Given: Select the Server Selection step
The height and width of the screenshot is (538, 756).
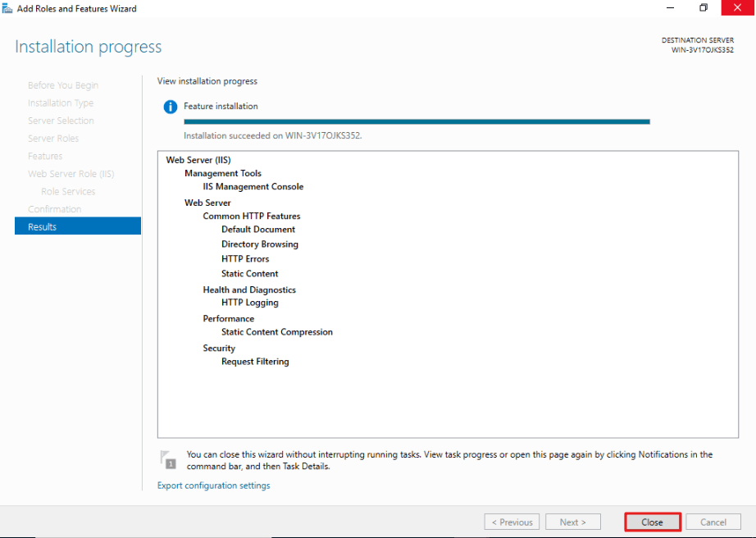Looking at the screenshot, I should (x=61, y=121).
